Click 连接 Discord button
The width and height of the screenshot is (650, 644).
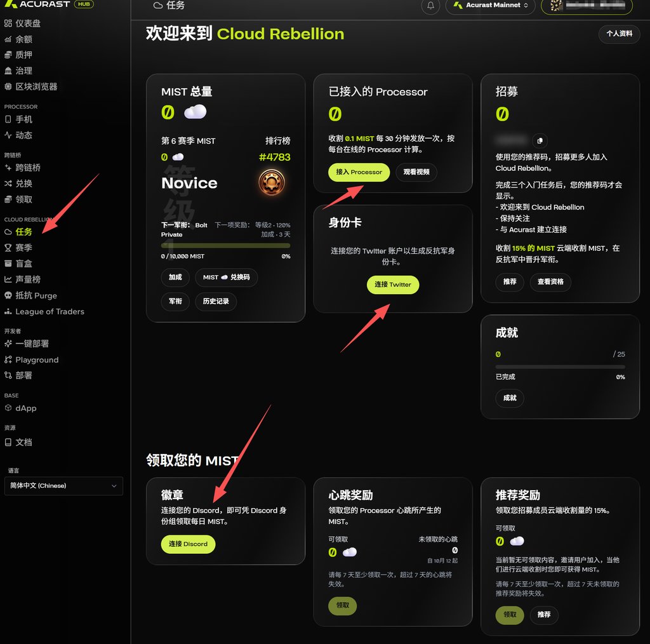click(x=188, y=544)
